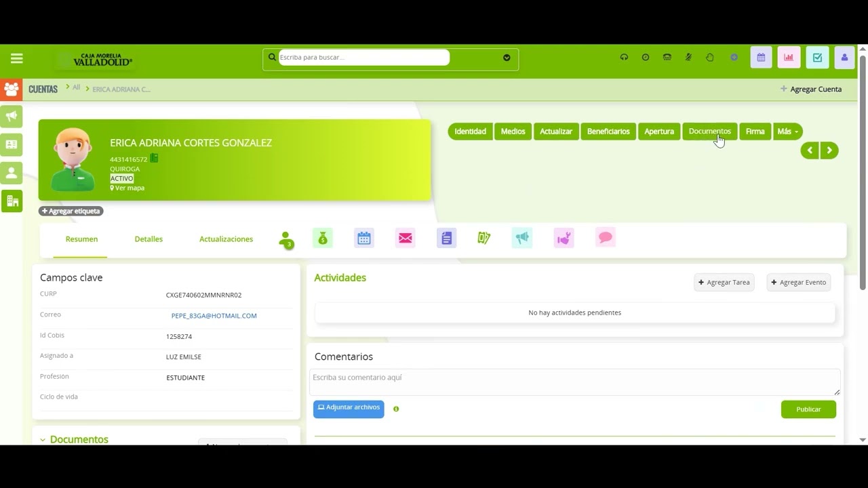Click the Apertura button
The width and height of the screenshot is (868, 488).
(659, 131)
